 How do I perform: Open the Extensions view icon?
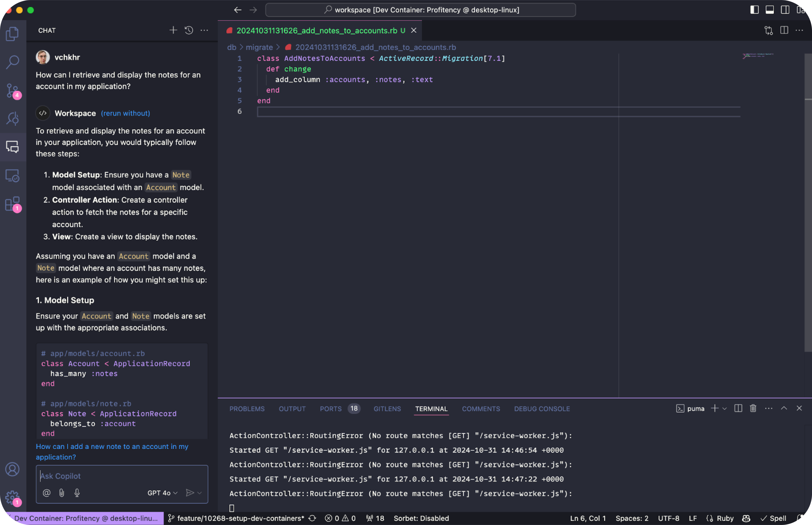[13, 204]
